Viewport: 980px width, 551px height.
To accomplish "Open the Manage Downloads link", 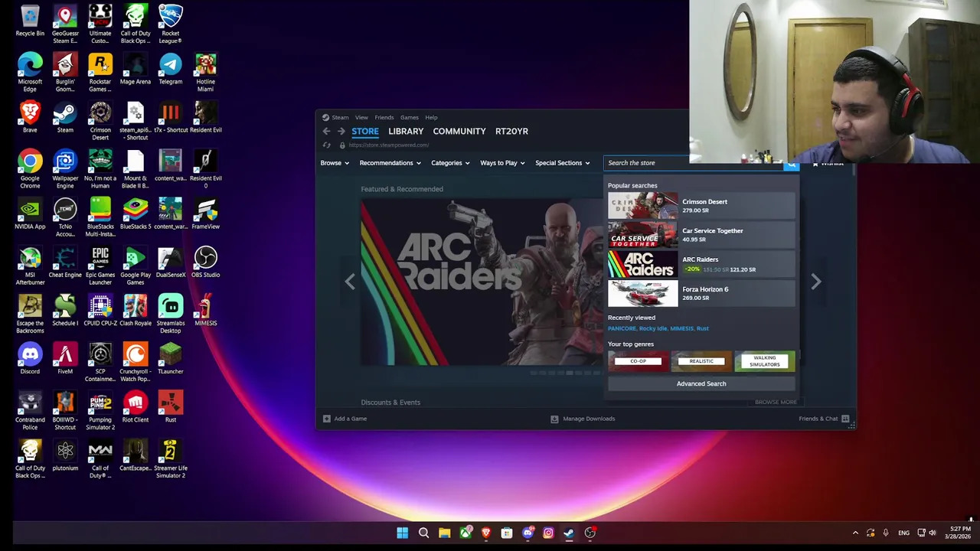I will [x=589, y=419].
